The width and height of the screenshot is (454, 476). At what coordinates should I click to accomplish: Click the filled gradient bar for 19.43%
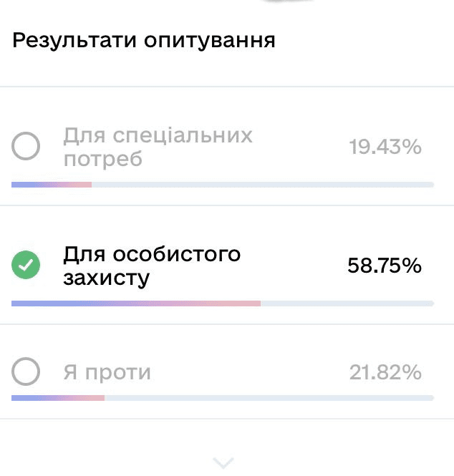click(52, 185)
